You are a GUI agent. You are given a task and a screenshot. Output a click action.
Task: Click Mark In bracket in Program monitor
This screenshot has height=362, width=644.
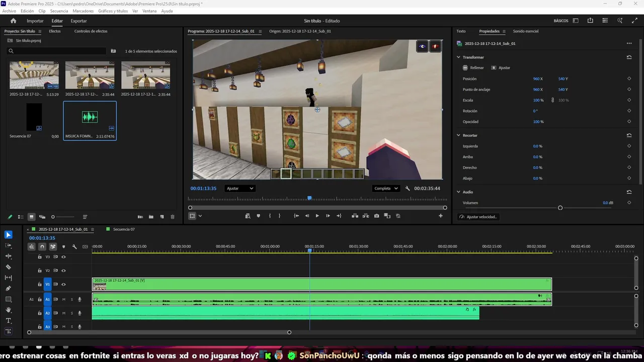(270, 216)
